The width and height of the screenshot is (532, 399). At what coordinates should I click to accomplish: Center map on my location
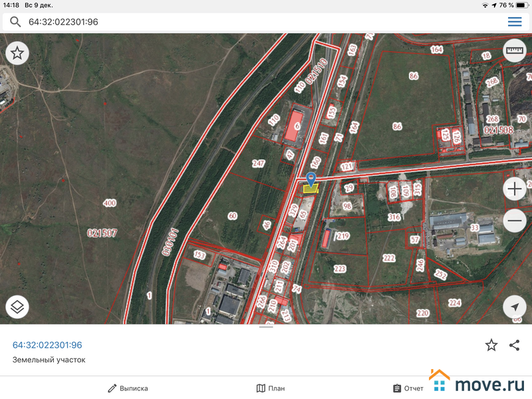click(514, 307)
